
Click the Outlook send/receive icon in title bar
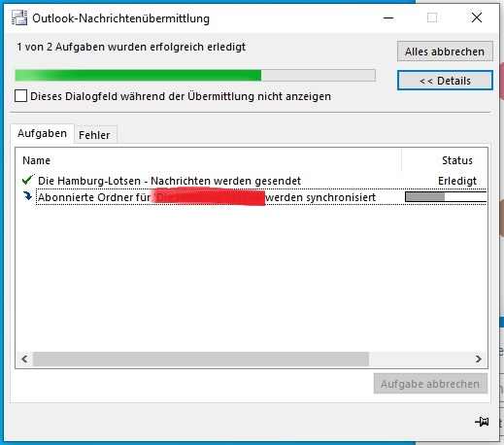point(19,17)
